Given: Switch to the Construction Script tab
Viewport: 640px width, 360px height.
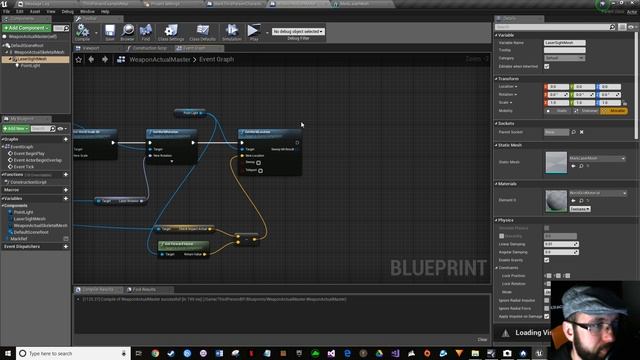Looking at the screenshot, I should point(150,48).
